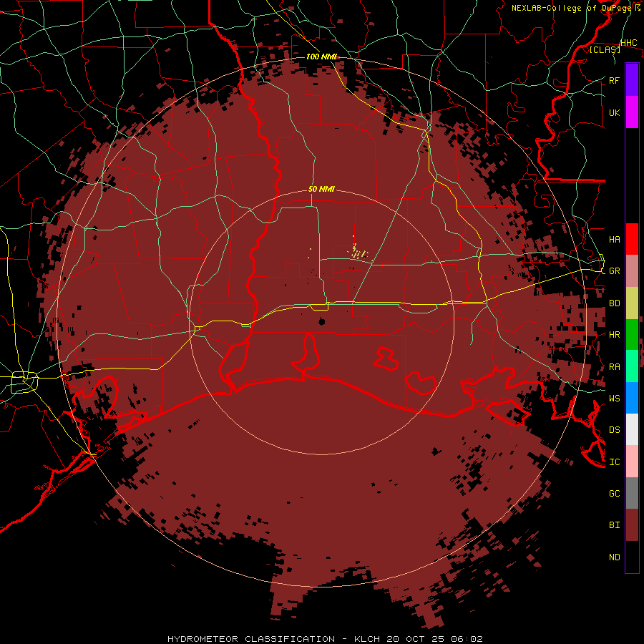Click the 'UK' legend label
The image size is (644, 644).
(x=615, y=112)
